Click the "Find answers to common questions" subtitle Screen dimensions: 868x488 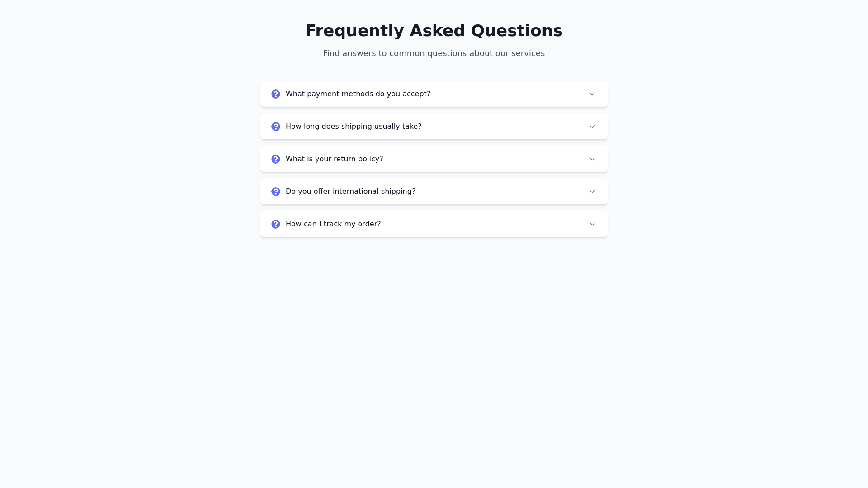434,53
